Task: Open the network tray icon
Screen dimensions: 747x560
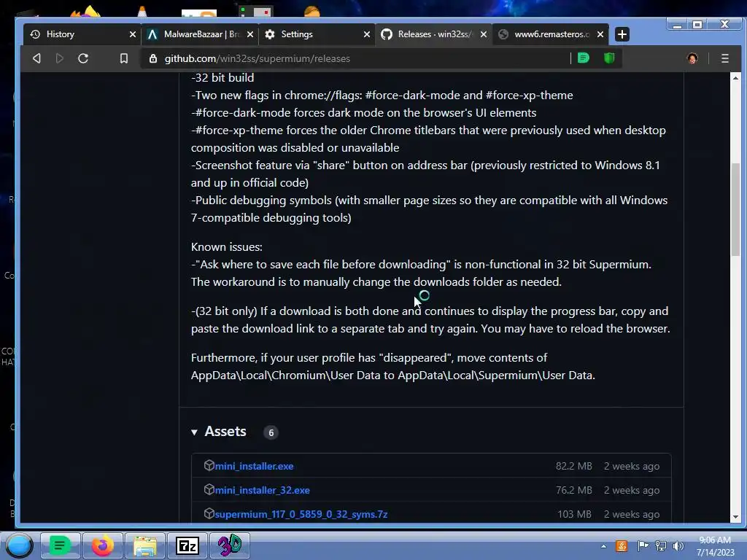Action: click(661, 546)
